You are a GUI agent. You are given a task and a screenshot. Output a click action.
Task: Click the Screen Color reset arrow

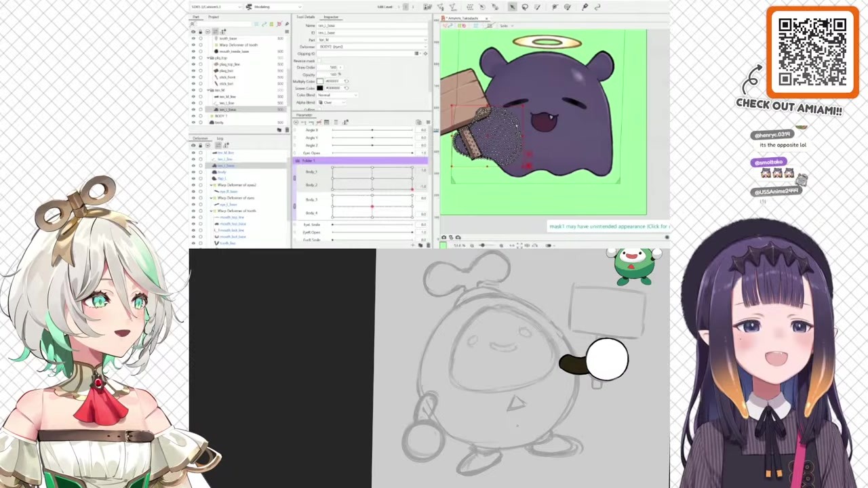[x=347, y=88]
